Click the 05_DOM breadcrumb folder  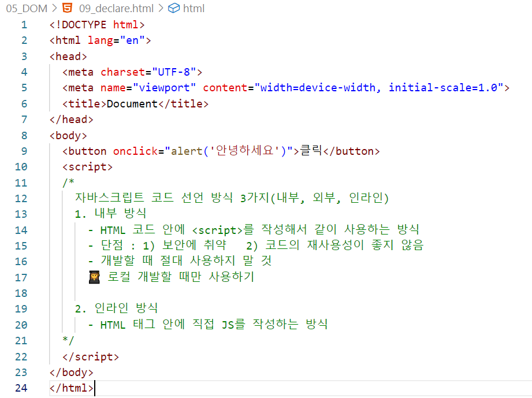27,8
